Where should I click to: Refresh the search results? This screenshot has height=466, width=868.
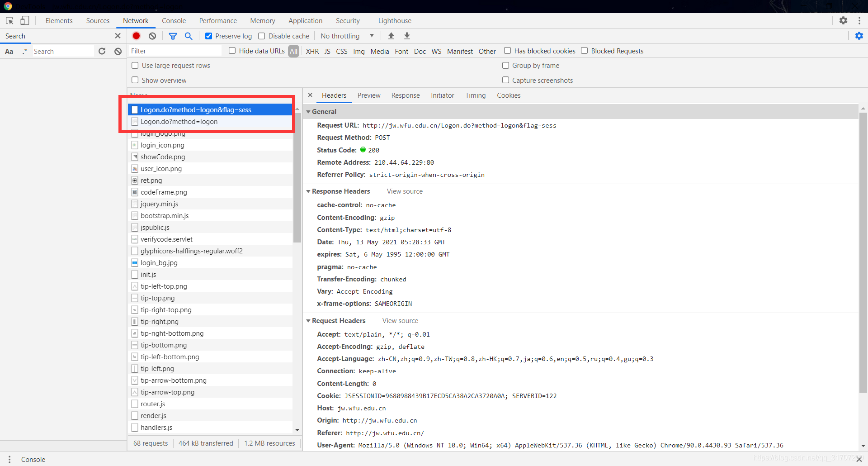[x=102, y=51]
